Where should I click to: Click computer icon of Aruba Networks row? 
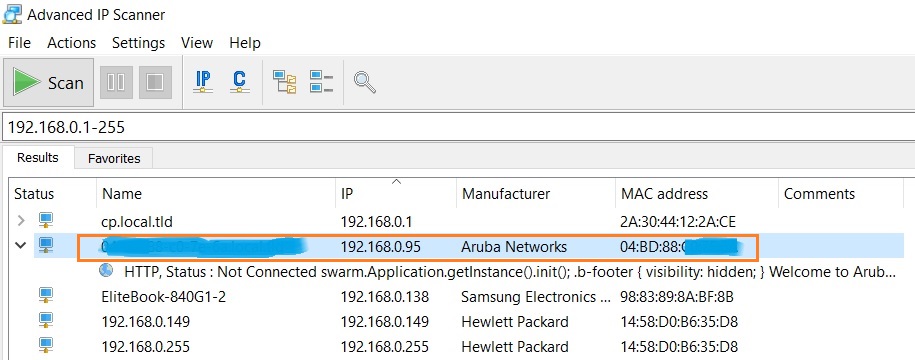pos(46,245)
